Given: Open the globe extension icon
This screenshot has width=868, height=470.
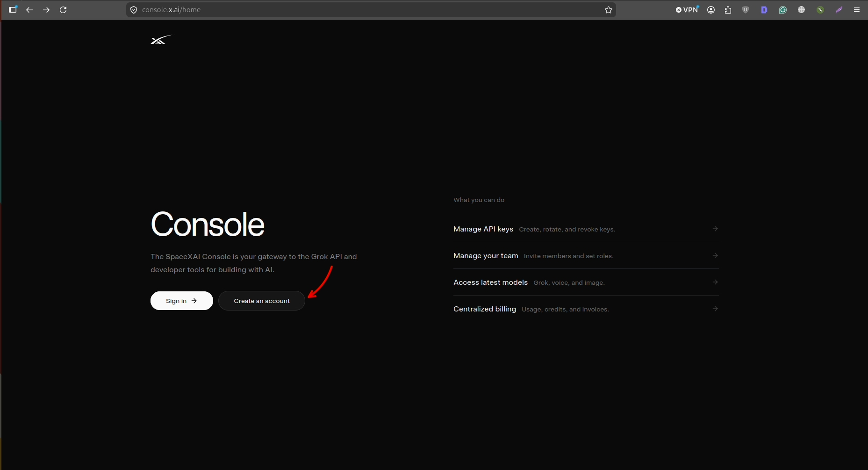Looking at the screenshot, I should coord(802,10).
